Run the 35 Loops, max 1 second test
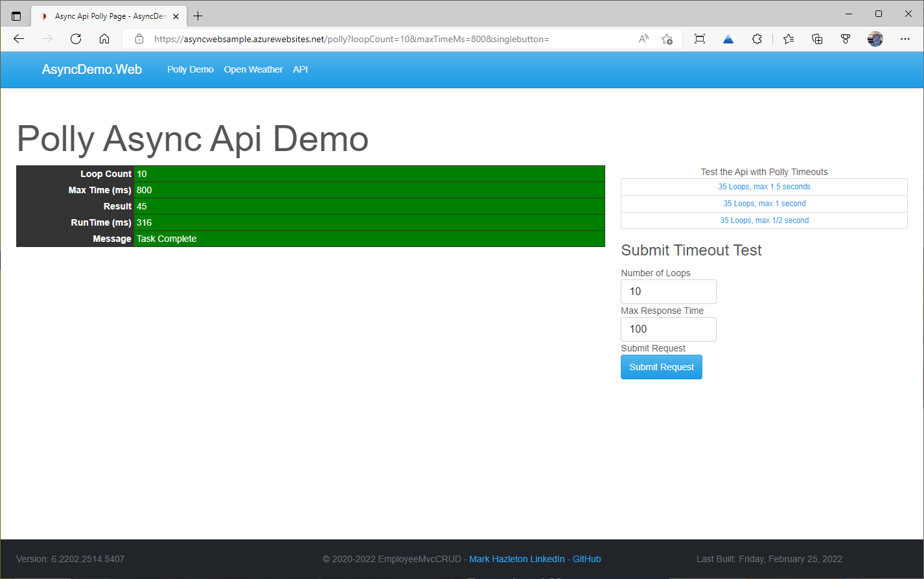Screen dimensions: 924x579 (764, 203)
